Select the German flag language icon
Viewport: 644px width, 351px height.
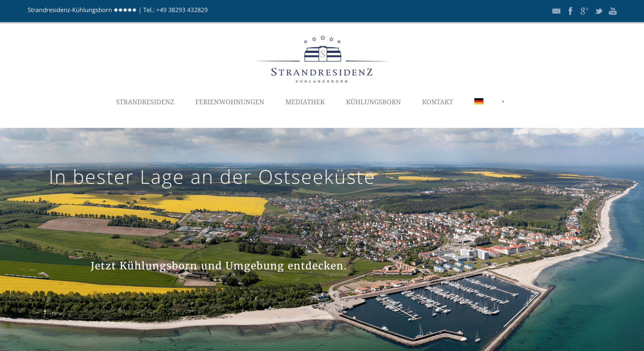479,101
